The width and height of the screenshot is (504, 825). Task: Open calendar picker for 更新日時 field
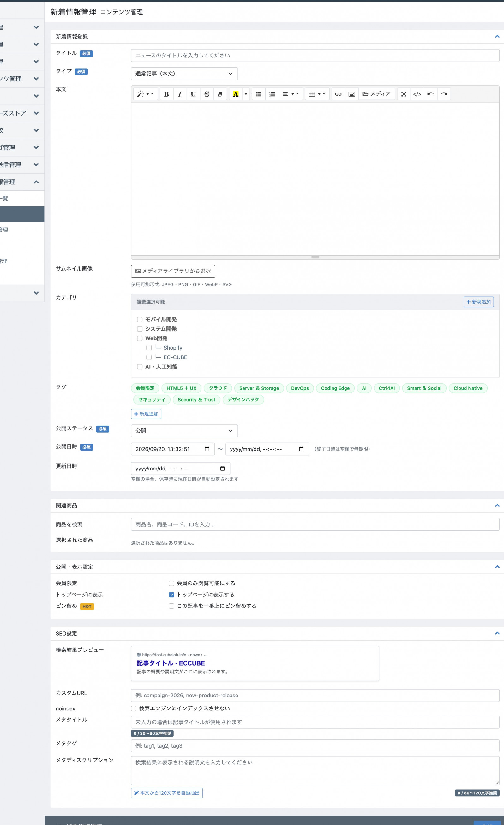222,469
